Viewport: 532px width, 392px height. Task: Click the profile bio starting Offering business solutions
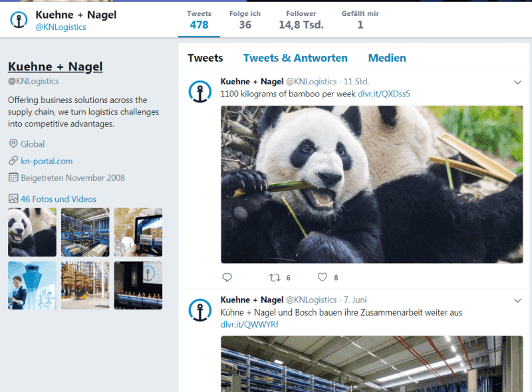[x=84, y=112]
